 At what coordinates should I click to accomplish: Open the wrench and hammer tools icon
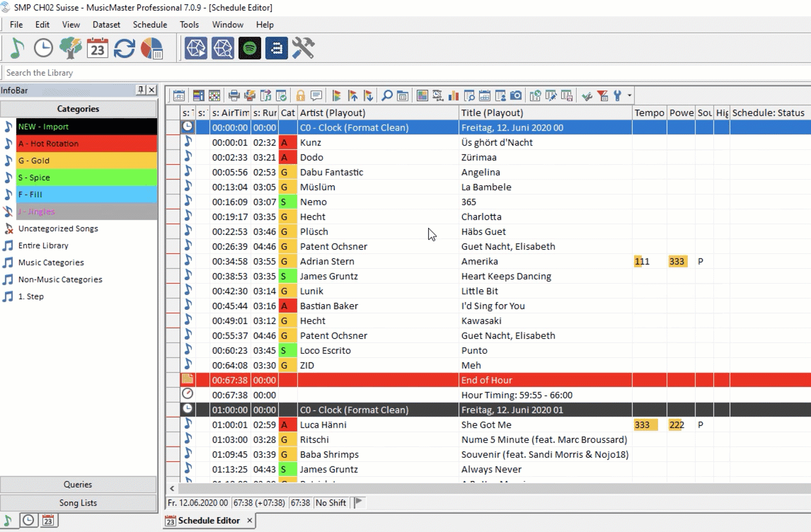coord(304,49)
